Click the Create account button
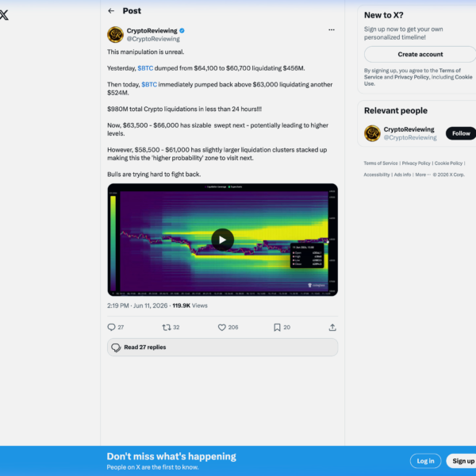The image size is (476, 476). [x=420, y=54]
